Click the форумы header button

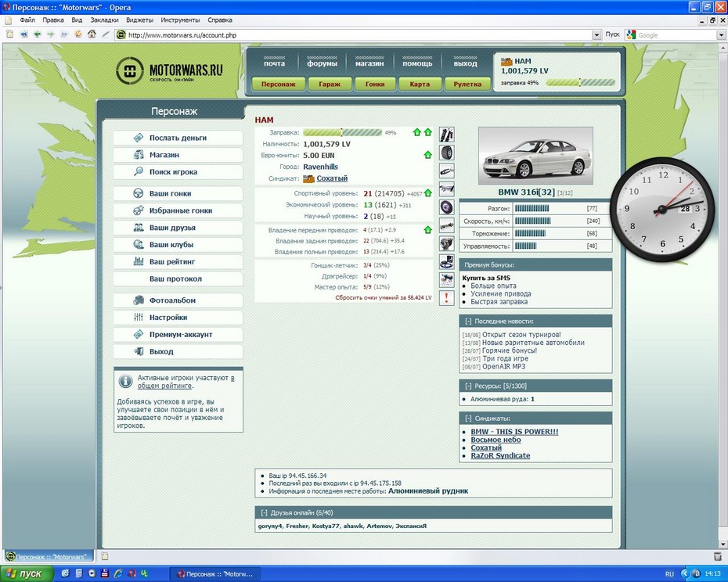pos(322,63)
